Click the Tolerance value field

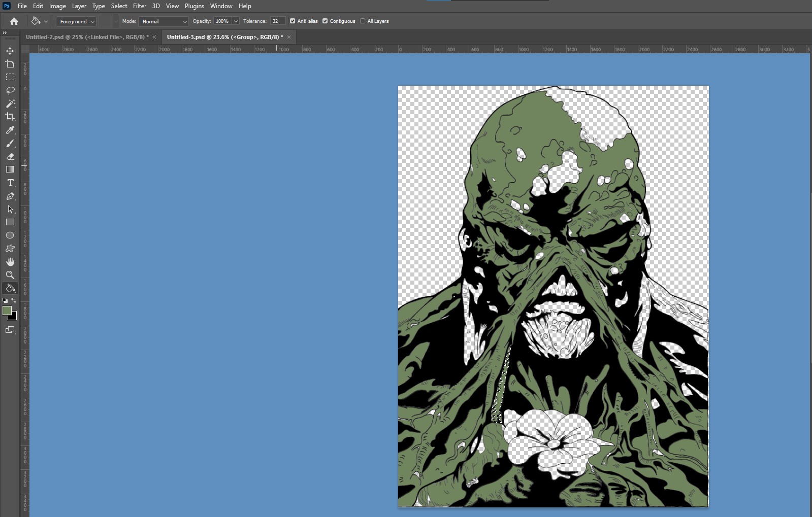coord(278,21)
